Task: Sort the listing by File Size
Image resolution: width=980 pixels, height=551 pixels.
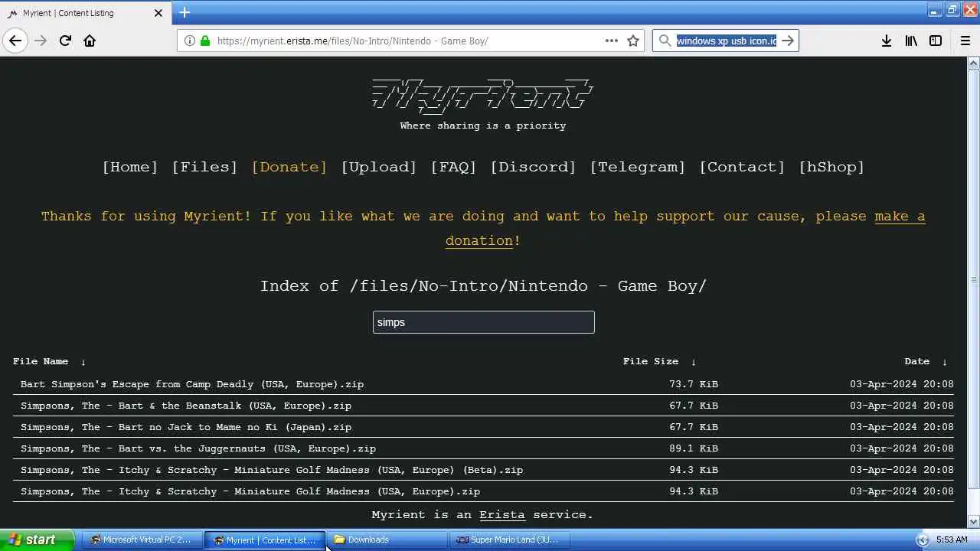Action: point(651,361)
